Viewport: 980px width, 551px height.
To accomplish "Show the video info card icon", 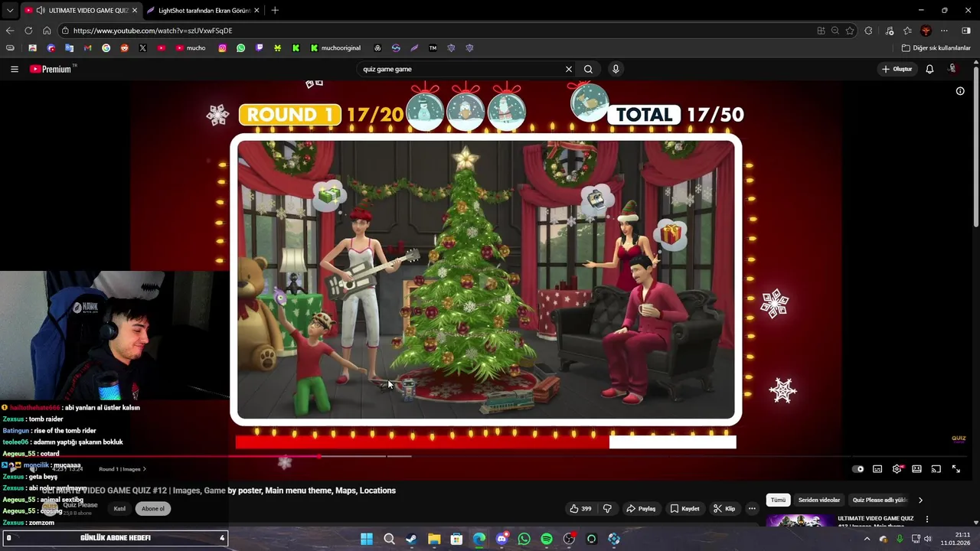I will tap(960, 91).
